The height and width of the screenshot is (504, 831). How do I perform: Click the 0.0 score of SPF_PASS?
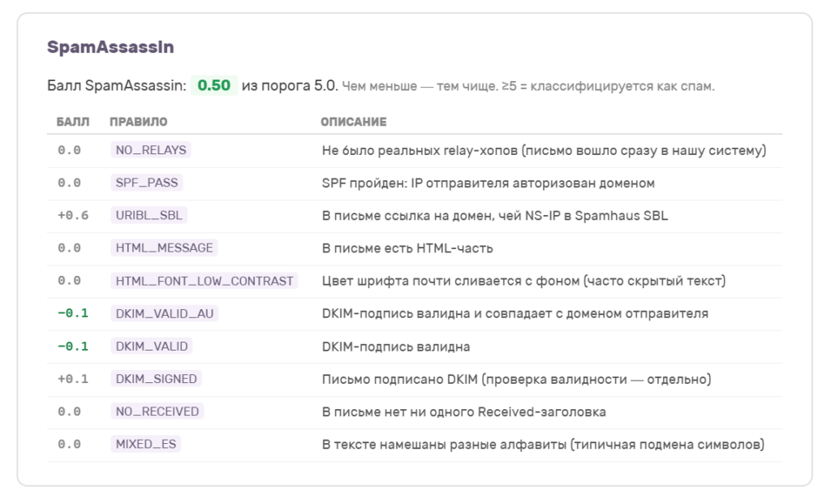click(70, 183)
